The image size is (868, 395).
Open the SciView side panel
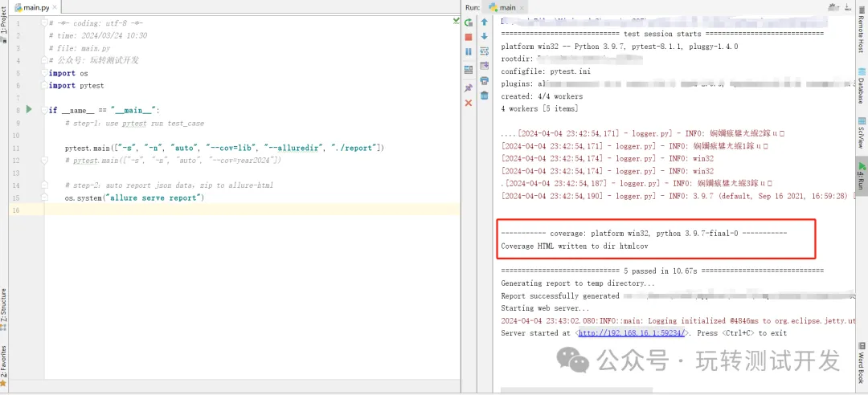(x=862, y=132)
